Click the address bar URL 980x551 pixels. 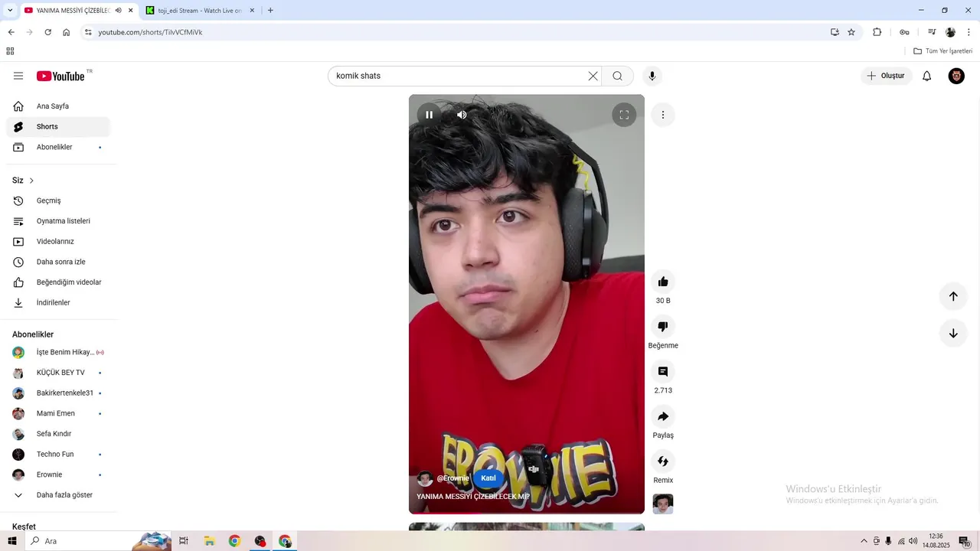pos(150,32)
